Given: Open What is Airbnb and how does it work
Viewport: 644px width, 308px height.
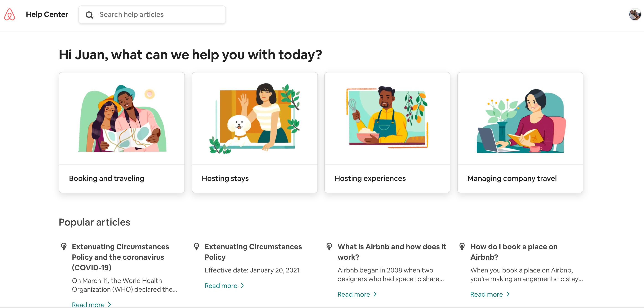Looking at the screenshot, I should coord(392,252).
